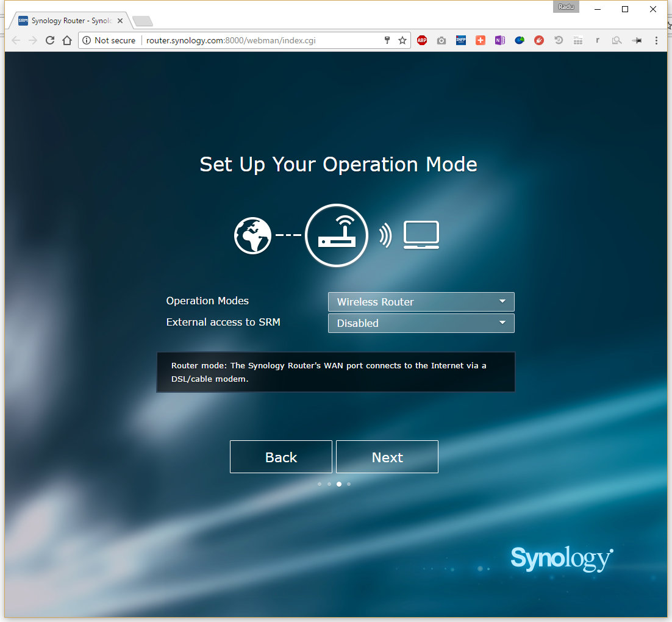Select the Synology Router browser tab

pos(66,21)
